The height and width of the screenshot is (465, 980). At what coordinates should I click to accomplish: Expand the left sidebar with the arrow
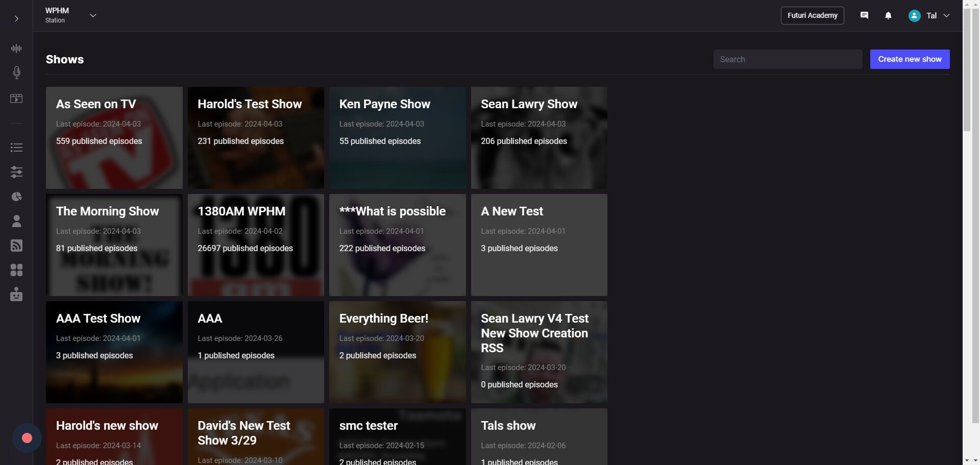click(16, 19)
